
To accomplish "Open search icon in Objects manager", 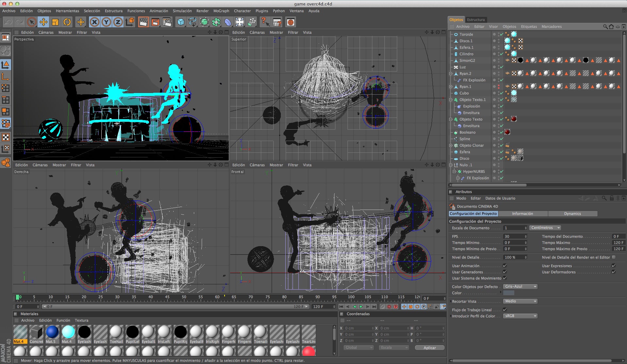I will click(x=605, y=26).
